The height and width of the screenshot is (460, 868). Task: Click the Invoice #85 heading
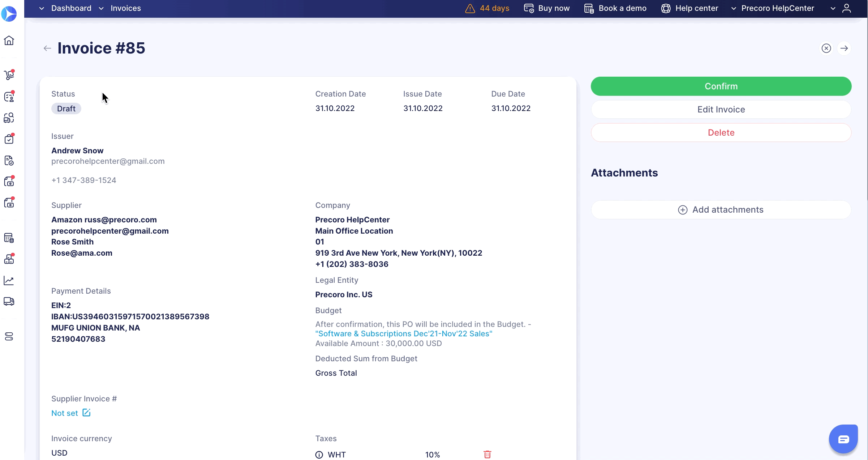pyautogui.click(x=101, y=48)
